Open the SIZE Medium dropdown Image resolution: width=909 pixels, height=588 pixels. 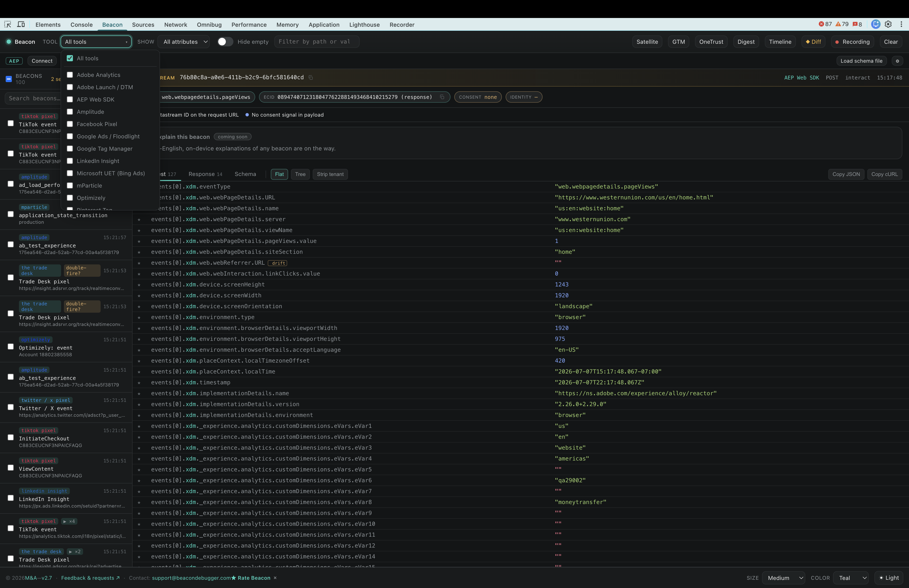(783, 578)
